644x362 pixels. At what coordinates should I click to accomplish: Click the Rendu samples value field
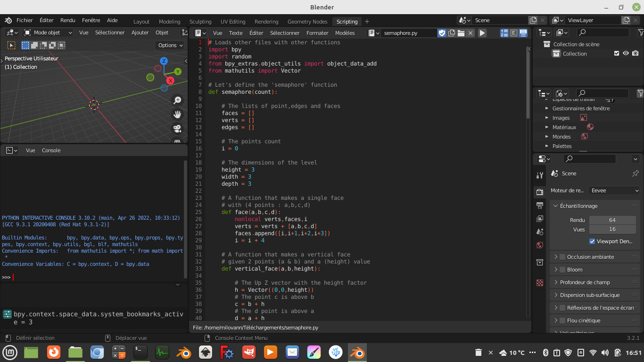[x=612, y=220]
